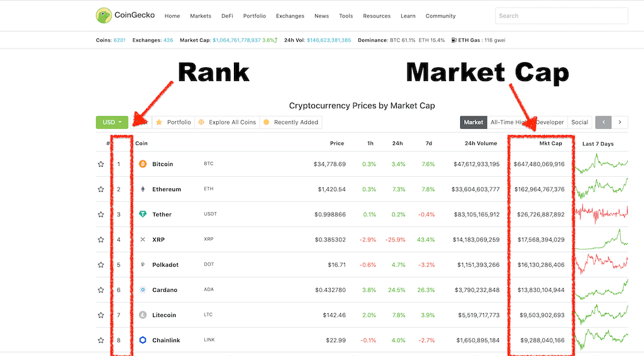The image size is (644, 356).
Task: Click the Chainlink coin icon
Action: [143, 340]
